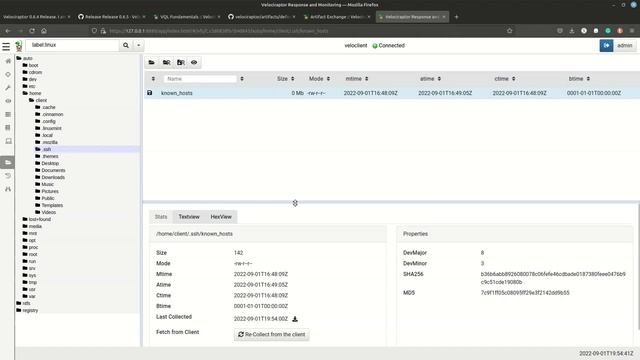Switch to Velociraptor 0.6.4 Release browser tab
The width and height of the screenshot is (640, 360).
point(36,17)
